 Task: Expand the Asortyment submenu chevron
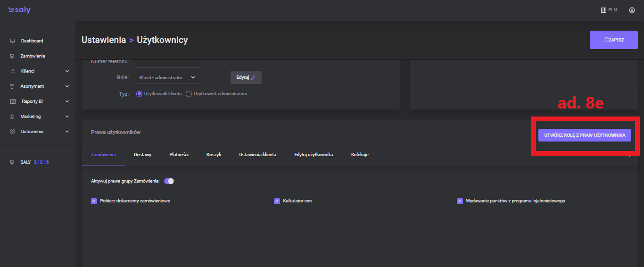(67, 86)
